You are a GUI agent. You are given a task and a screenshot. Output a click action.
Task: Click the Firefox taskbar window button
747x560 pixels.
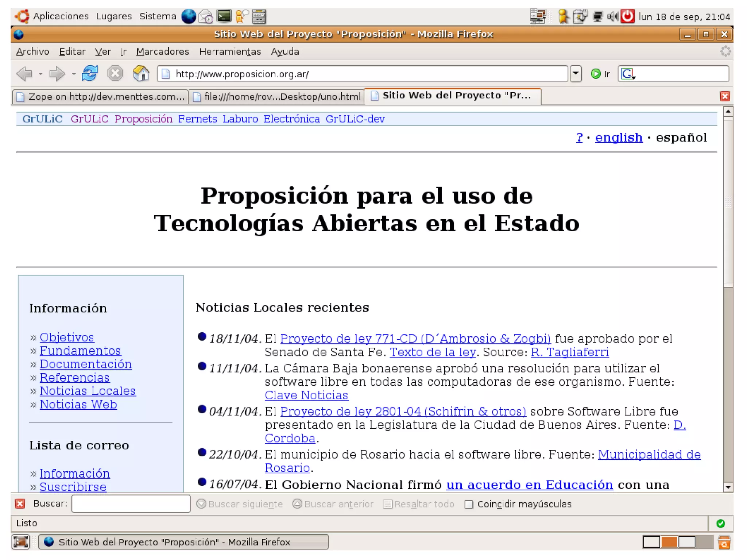[x=183, y=542]
